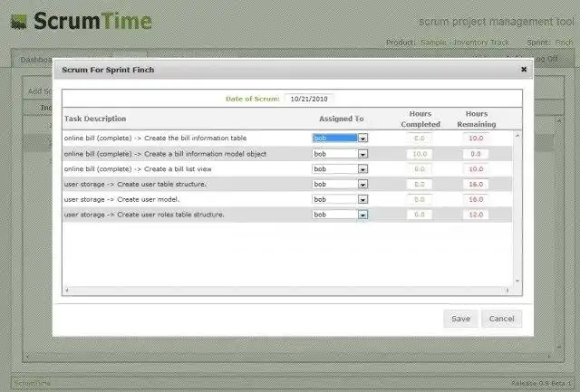Click the Hours Completed column header
The width and height of the screenshot is (580, 392).
[420, 119]
